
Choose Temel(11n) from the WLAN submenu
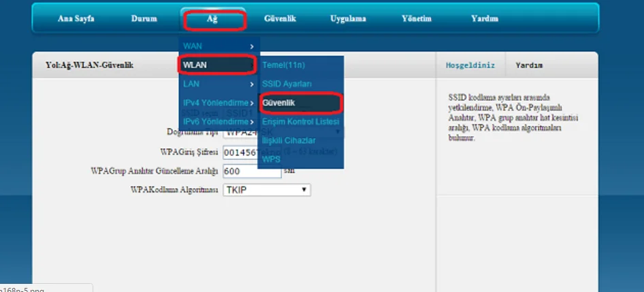pyautogui.click(x=283, y=65)
